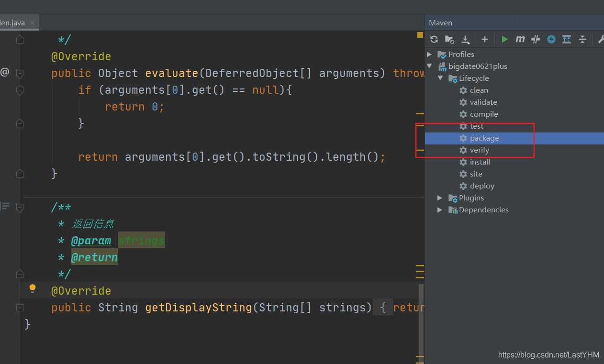Viewport: 604px width, 364px height.
Task: Select the Maven tool window title
Action: (440, 22)
